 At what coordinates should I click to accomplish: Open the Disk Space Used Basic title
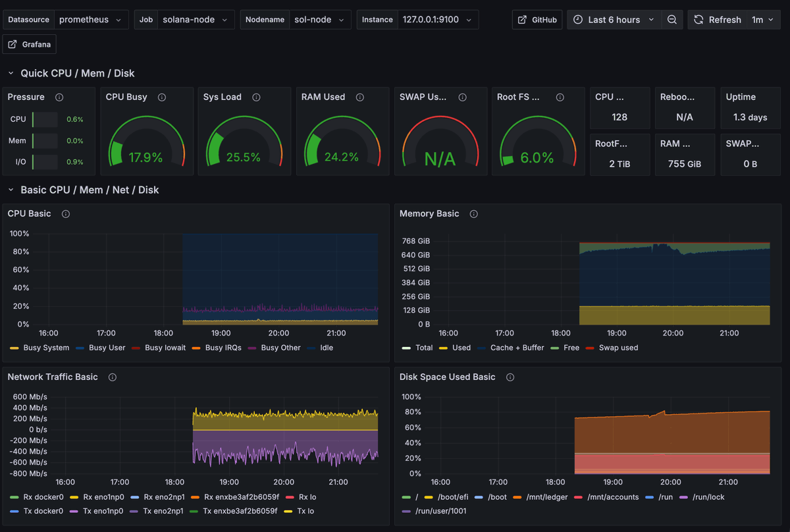(448, 377)
